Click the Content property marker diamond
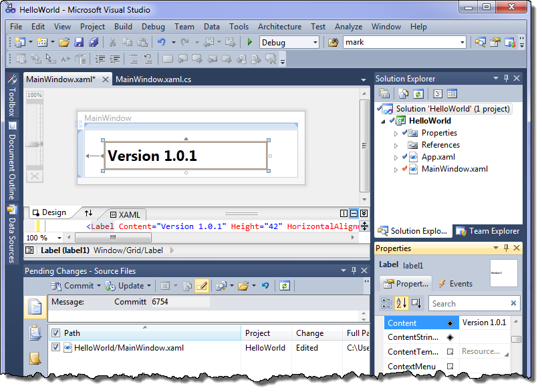 click(x=450, y=323)
